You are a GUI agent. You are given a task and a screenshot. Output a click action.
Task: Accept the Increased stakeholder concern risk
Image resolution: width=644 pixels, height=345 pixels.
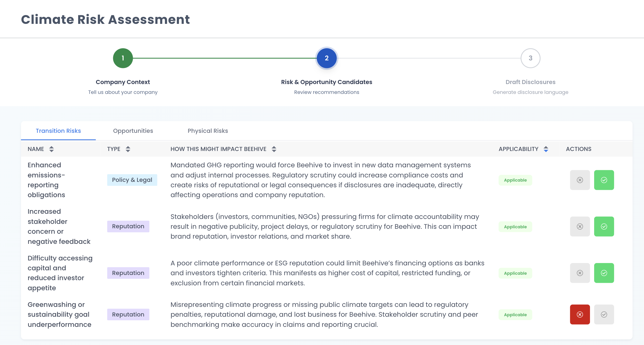(604, 226)
